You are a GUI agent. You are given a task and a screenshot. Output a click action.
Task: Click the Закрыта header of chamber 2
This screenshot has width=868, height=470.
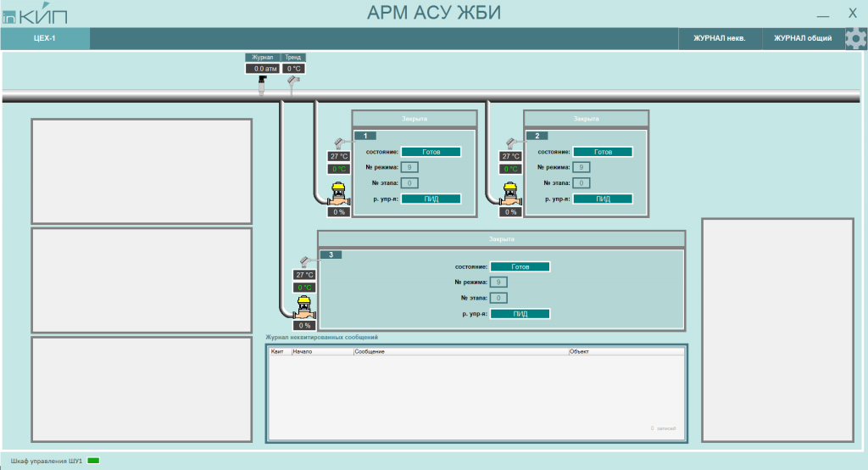coord(586,119)
